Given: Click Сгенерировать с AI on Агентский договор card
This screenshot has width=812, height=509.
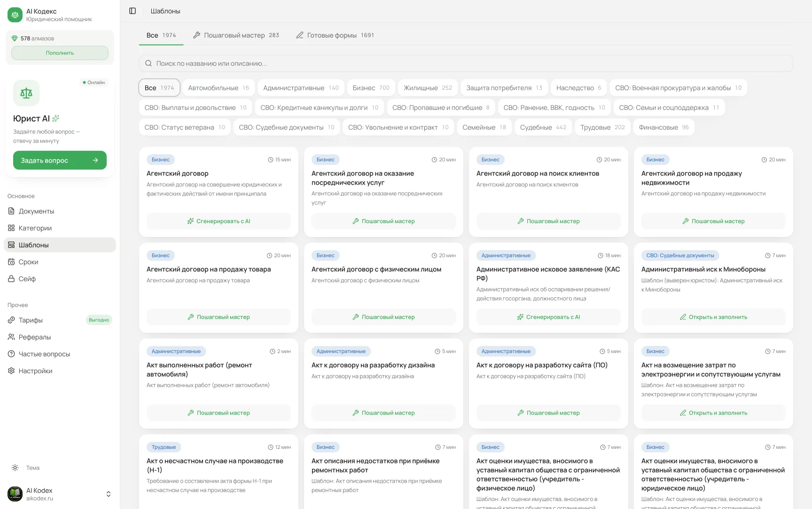Looking at the screenshot, I should (219, 221).
